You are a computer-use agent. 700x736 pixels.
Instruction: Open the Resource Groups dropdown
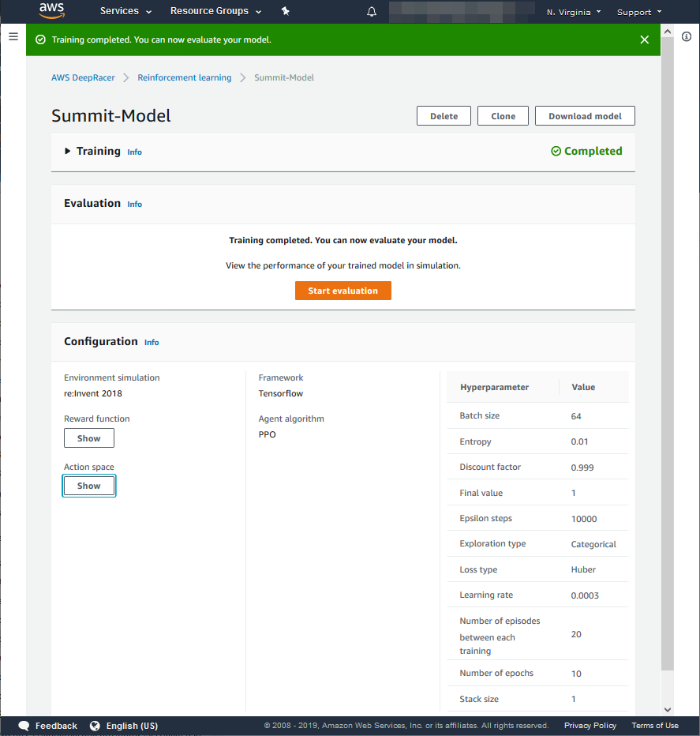(x=215, y=12)
